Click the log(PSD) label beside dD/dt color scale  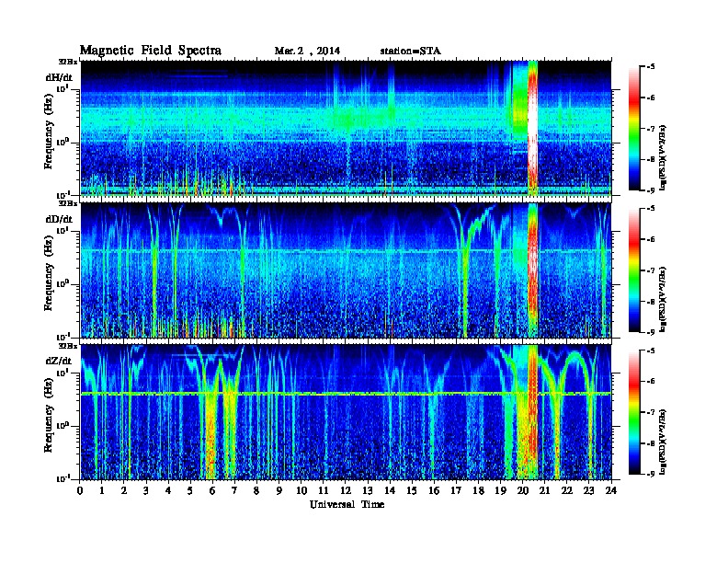(664, 300)
